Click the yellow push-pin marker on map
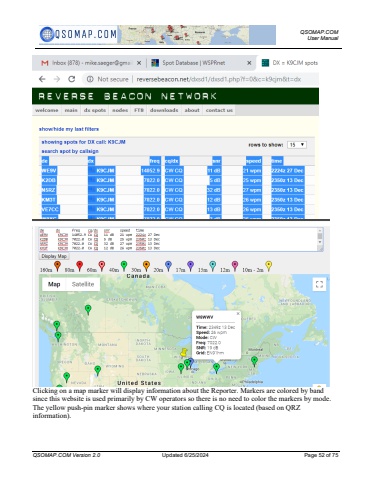The height and width of the screenshot is (480, 371). click(x=184, y=352)
